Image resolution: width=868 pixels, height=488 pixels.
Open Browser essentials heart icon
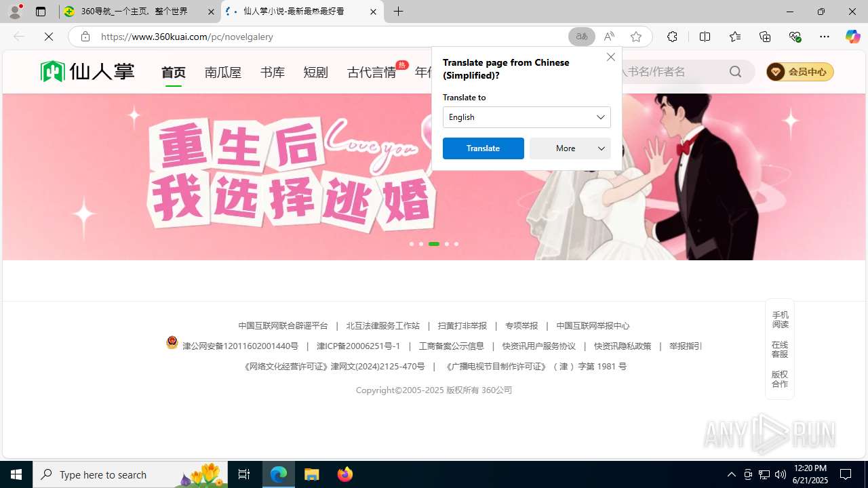pyautogui.click(x=795, y=37)
